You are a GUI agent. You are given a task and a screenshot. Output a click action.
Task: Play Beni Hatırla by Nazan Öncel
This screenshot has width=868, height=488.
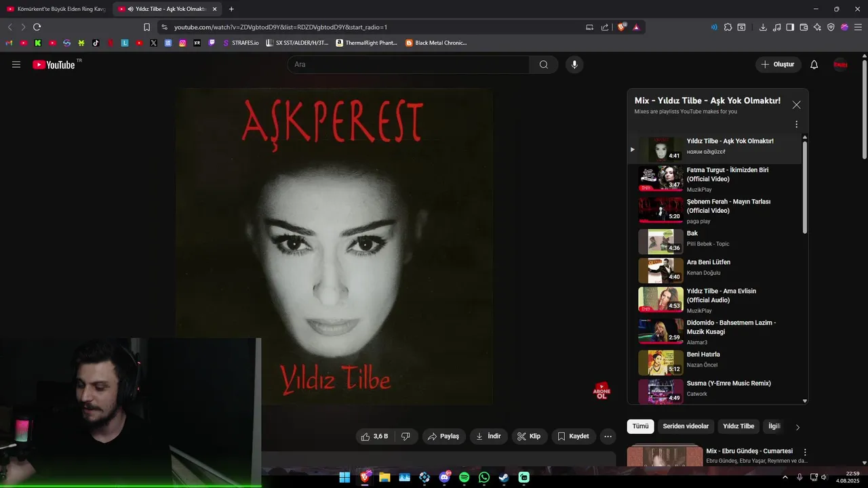[x=714, y=363]
